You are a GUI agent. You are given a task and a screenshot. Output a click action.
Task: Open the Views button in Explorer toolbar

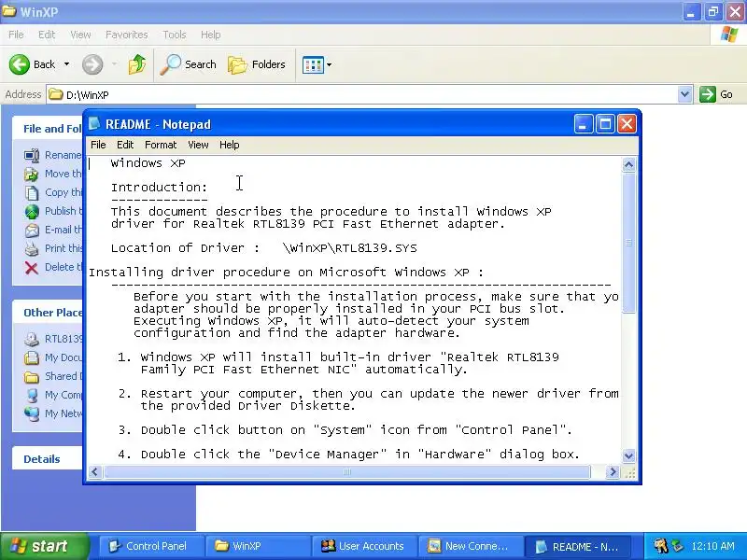[x=313, y=64]
